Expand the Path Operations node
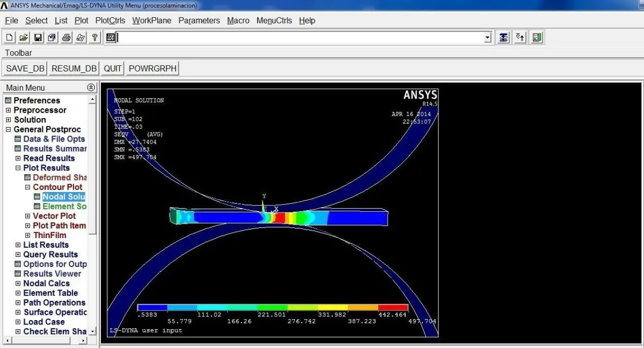Image resolution: width=644 pixels, height=348 pixels. 18,302
